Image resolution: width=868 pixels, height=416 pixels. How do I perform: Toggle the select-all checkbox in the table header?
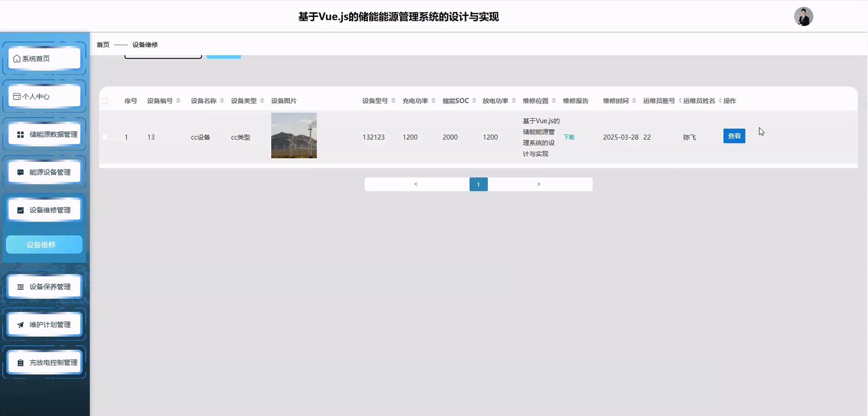point(105,101)
